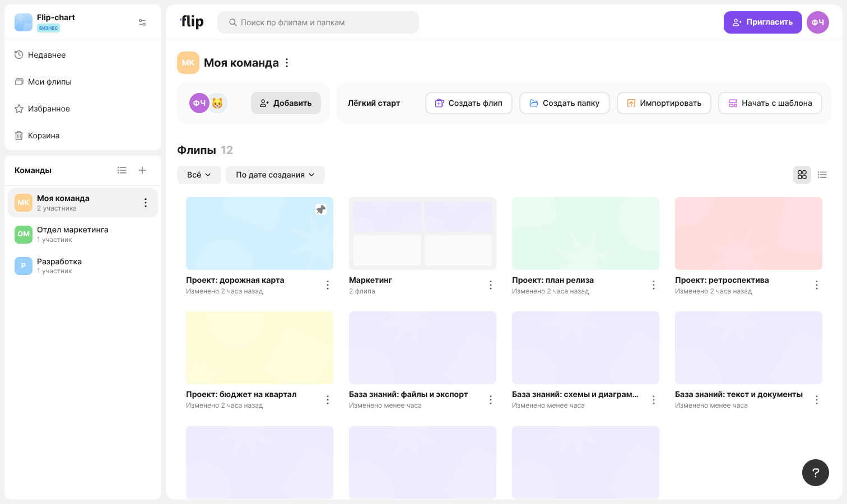Click the flip logo
The image size is (847, 504).
[192, 22]
